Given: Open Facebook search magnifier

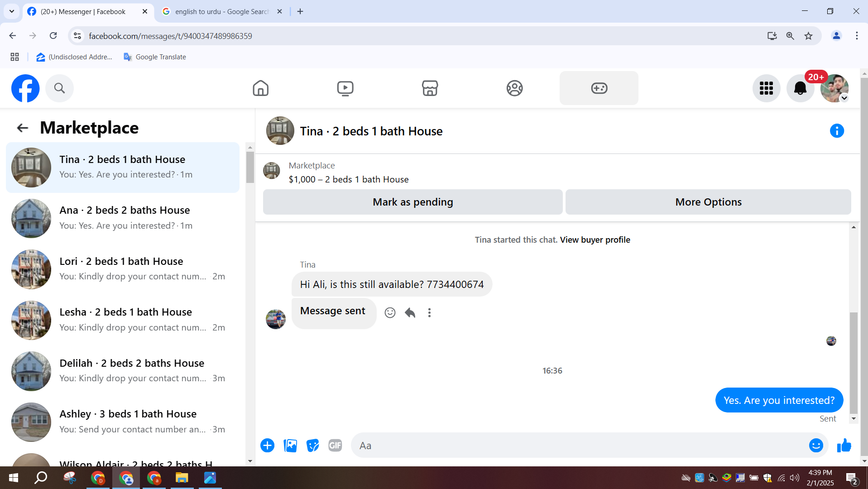Looking at the screenshot, I should (x=59, y=88).
